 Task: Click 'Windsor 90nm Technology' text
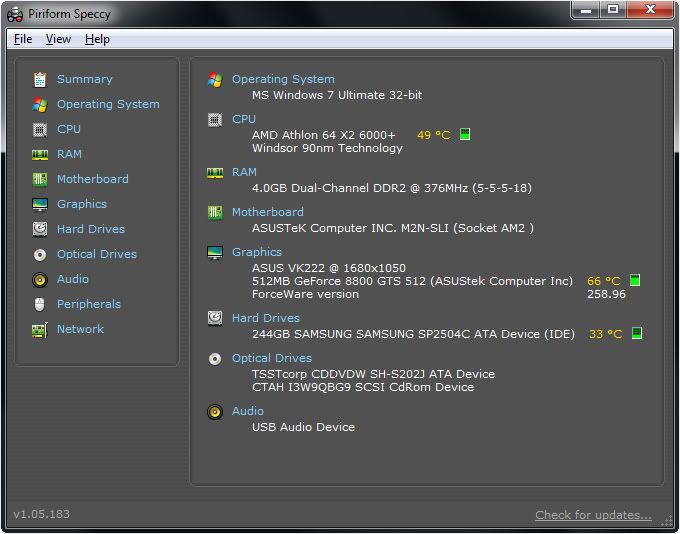click(327, 148)
